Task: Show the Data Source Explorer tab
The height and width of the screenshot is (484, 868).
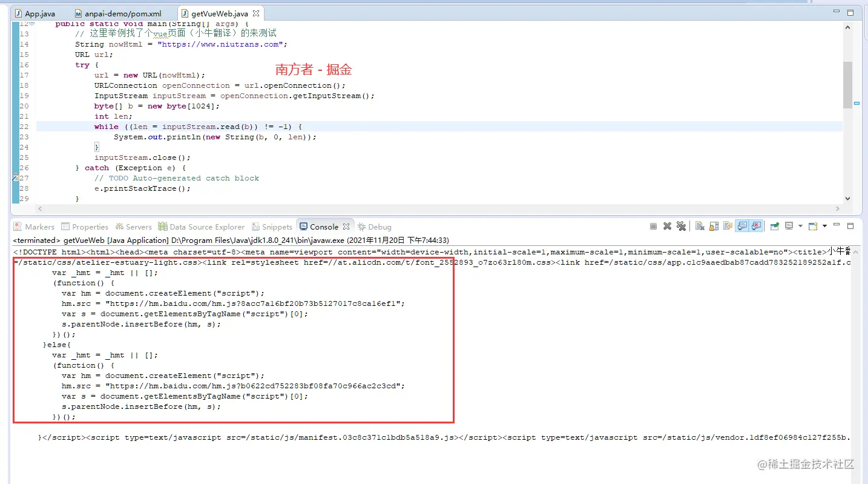Action: [202, 227]
